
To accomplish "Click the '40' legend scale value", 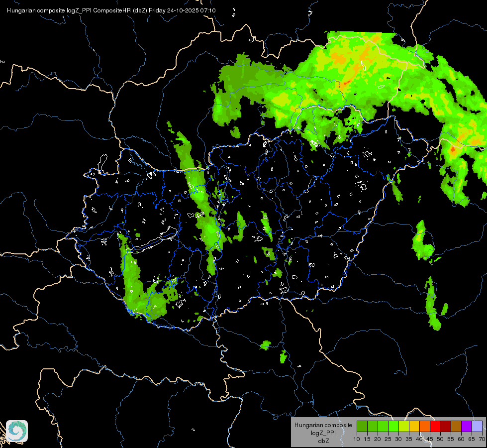I will 419,440.
